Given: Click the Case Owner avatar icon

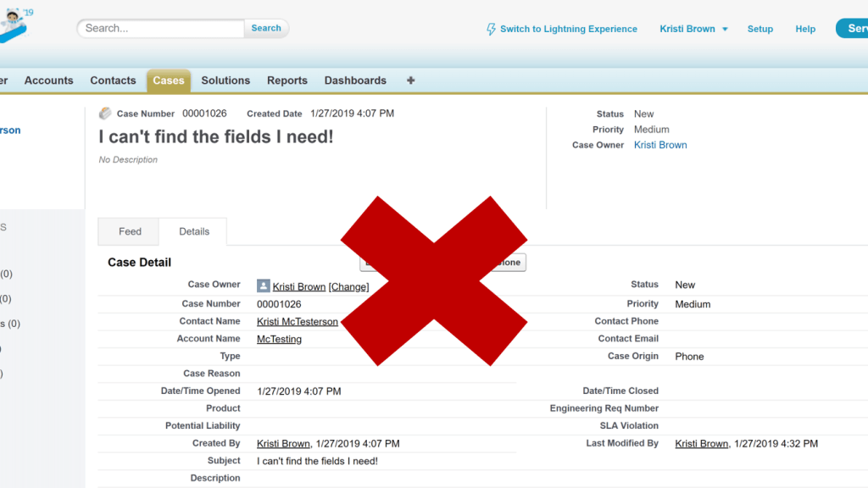Looking at the screenshot, I should pos(264,286).
